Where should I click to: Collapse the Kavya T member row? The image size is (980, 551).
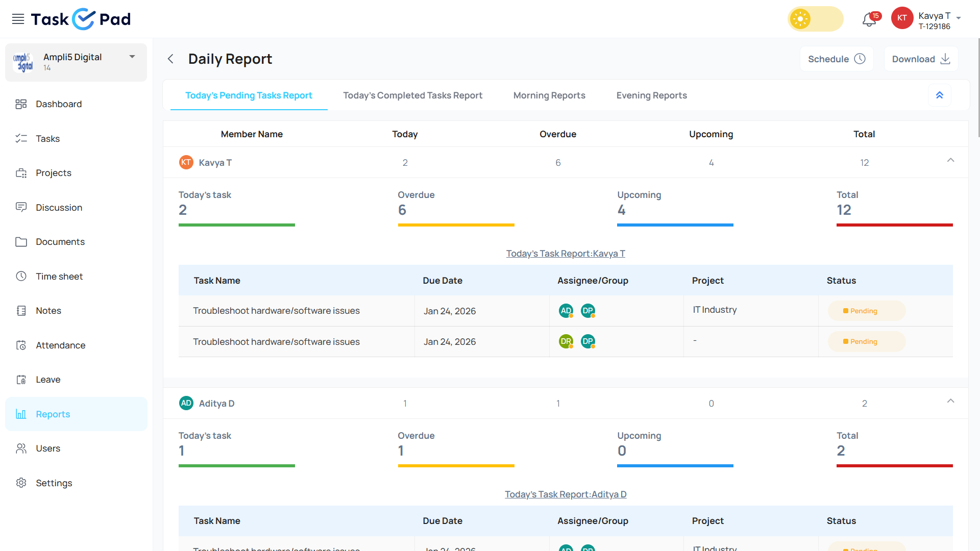point(950,161)
